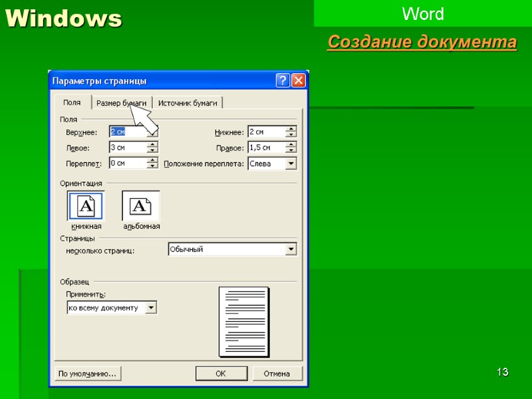This screenshot has height=399, width=532.
Task: Decrease Переплет value with down arrow
Action: click(153, 166)
